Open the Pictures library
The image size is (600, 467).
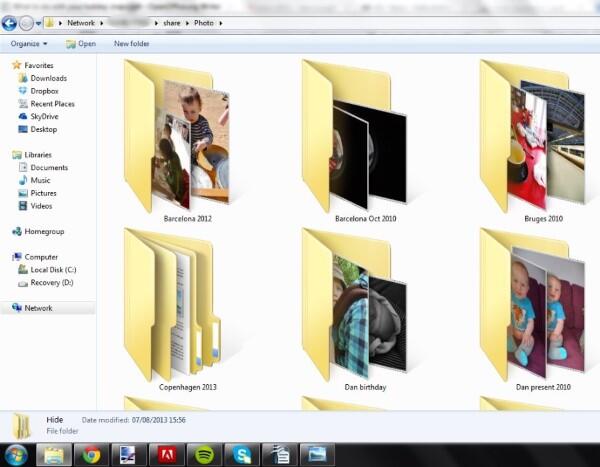pyautogui.click(x=43, y=193)
